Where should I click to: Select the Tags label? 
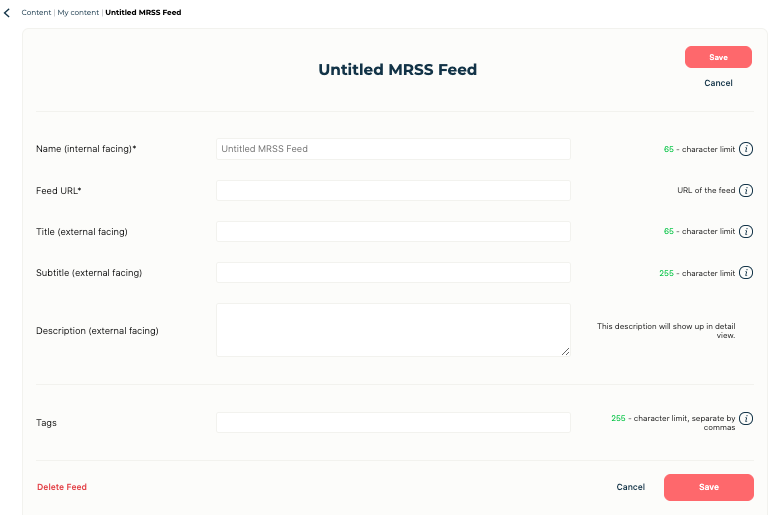pyautogui.click(x=46, y=423)
